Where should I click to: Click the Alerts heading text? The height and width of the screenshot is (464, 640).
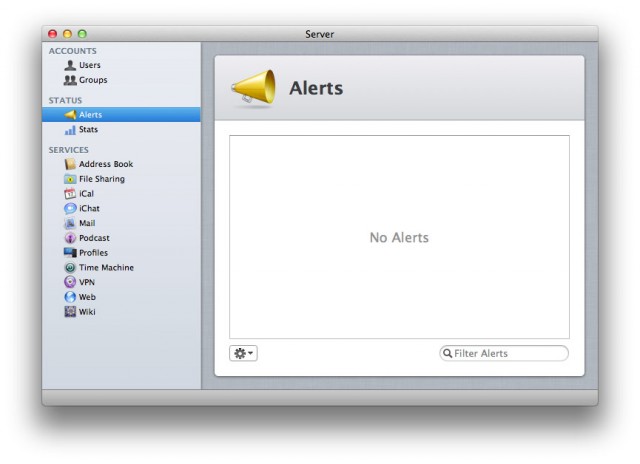coord(316,88)
